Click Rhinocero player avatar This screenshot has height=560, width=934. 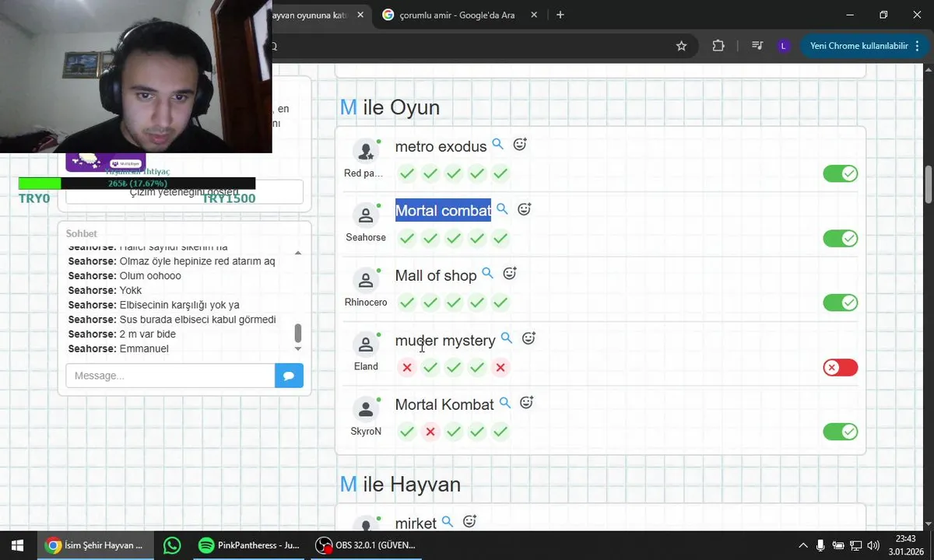pyautogui.click(x=365, y=280)
